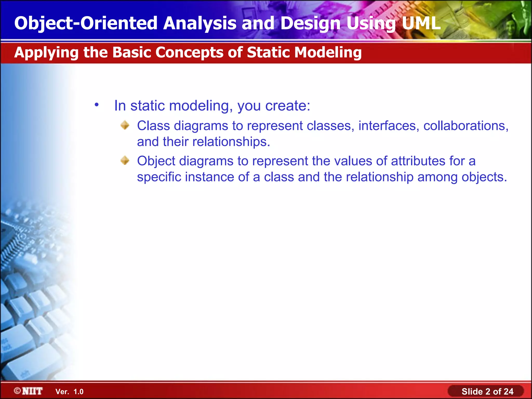Select the diamond bullet before Object diagrams

click(125, 161)
